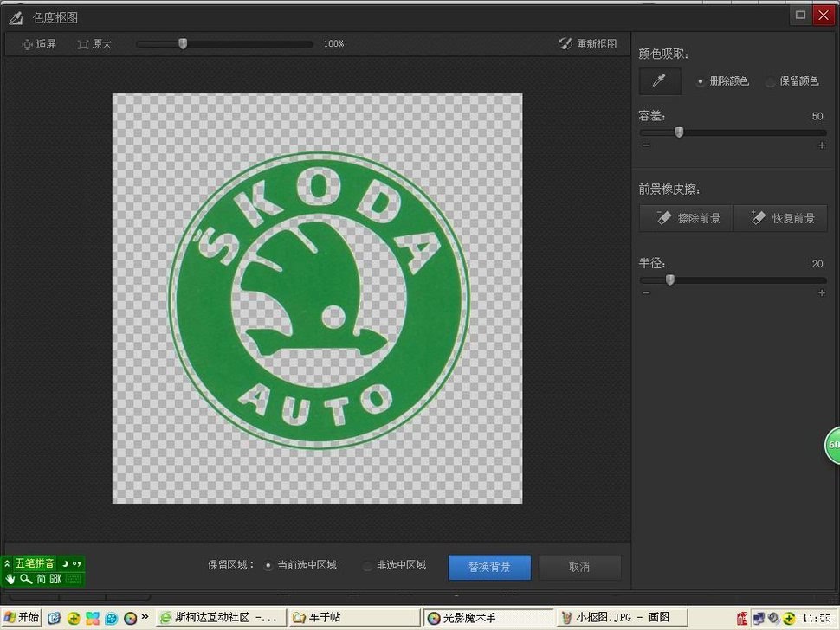Click the system tray clock
840x630 pixels.
(817, 618)
